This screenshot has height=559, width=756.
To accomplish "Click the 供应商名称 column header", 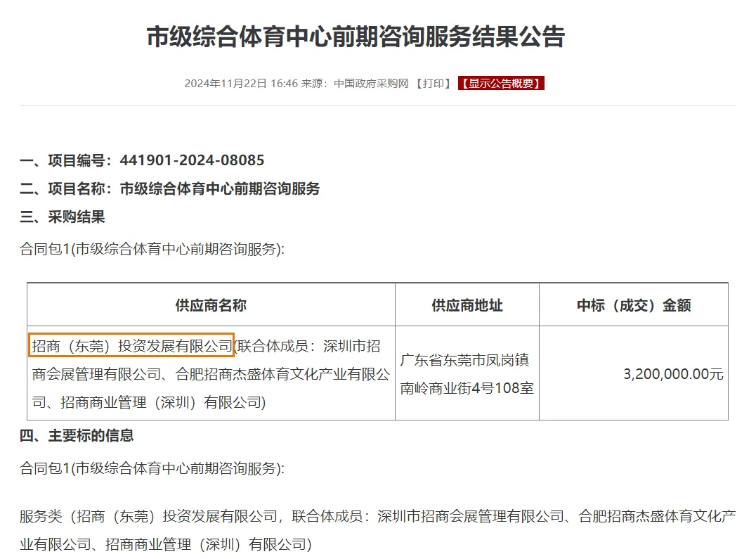I will tap(211, 305).
